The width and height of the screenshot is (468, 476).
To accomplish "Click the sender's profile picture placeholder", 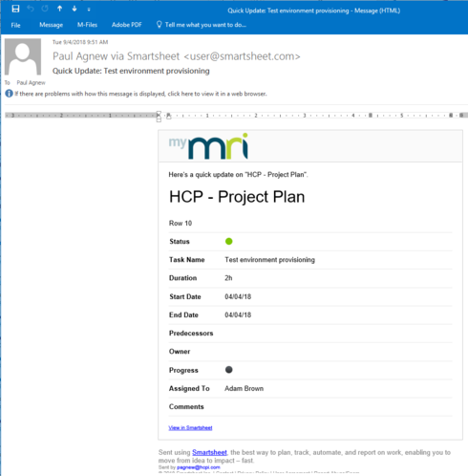I will [23, 56].
